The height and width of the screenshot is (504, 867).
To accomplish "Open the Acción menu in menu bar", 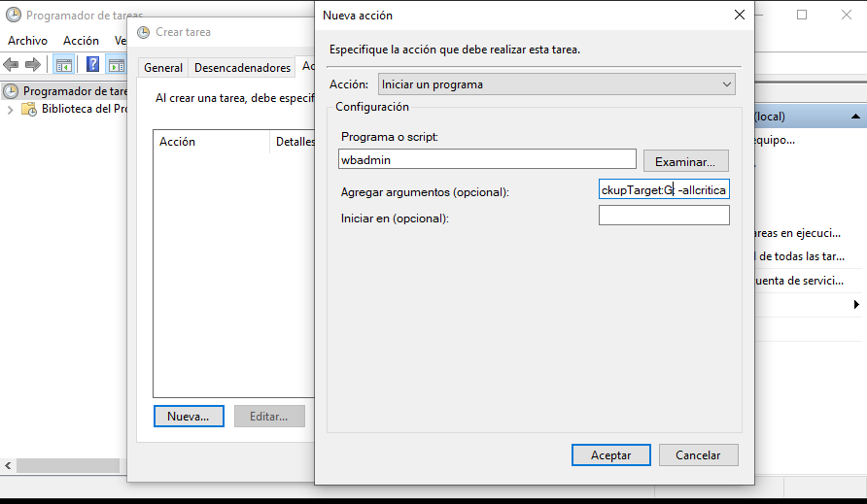I will pyautogui.click(x=81, y=41).
